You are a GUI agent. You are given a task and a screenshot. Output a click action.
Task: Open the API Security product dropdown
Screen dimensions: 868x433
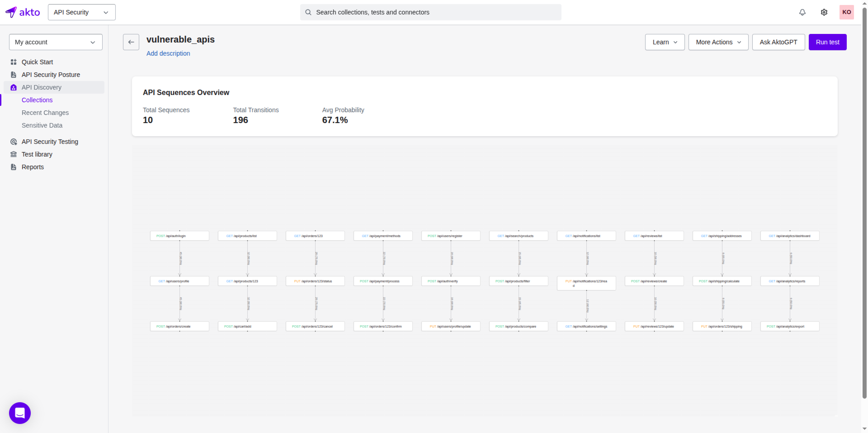pyautogui.click(x=81, y=12)
